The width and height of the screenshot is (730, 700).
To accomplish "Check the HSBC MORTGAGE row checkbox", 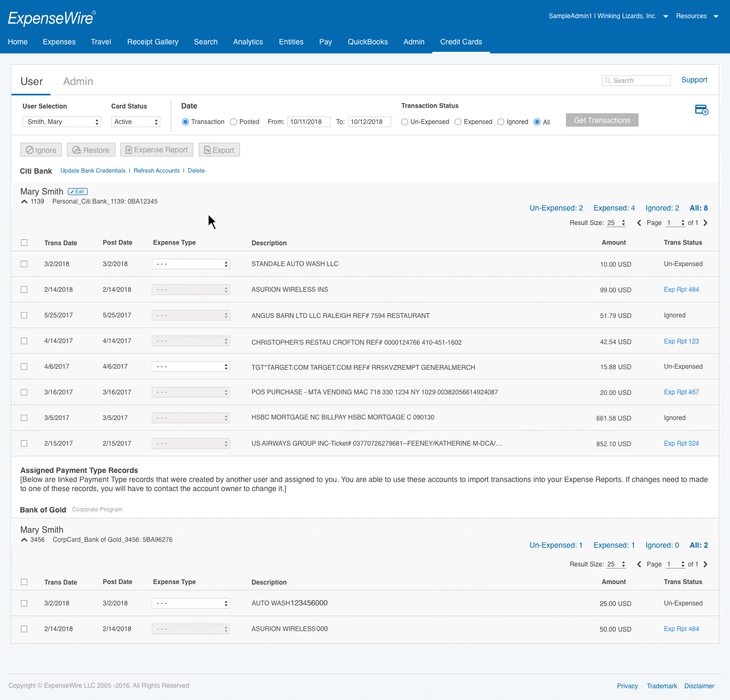I will click(x=24, y=418).
